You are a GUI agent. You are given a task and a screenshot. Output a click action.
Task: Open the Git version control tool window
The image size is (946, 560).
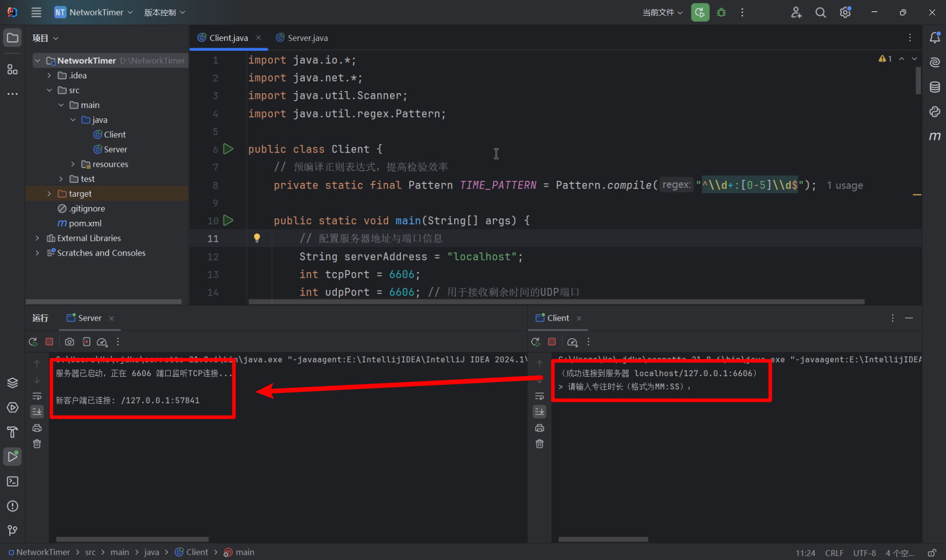[12, 531]
